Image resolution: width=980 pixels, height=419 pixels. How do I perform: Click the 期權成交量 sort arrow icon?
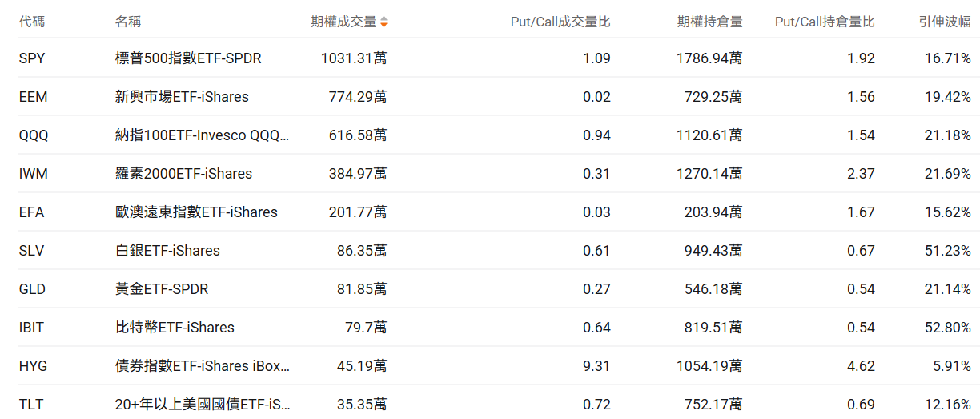tap(384, 22)
